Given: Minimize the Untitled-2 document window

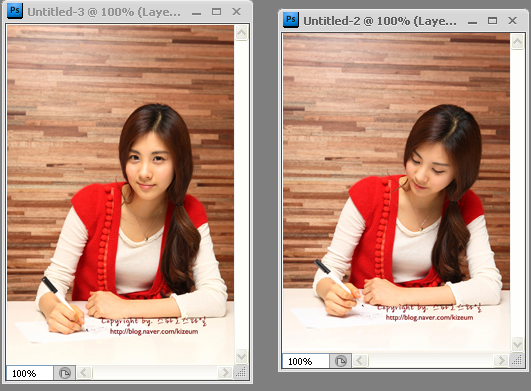Looking at the screenshot, I should click(x=472, y=22).
